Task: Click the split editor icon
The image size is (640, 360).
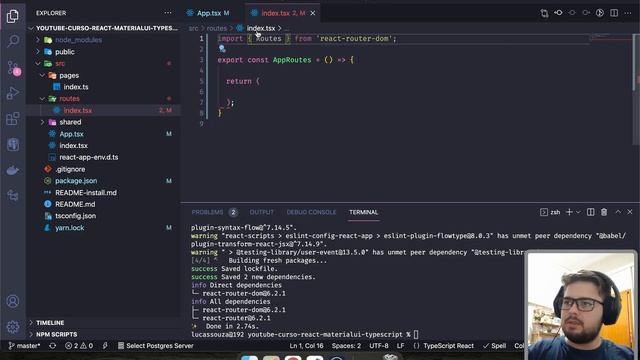Action: pyautogui.click(x=613, y=13)
